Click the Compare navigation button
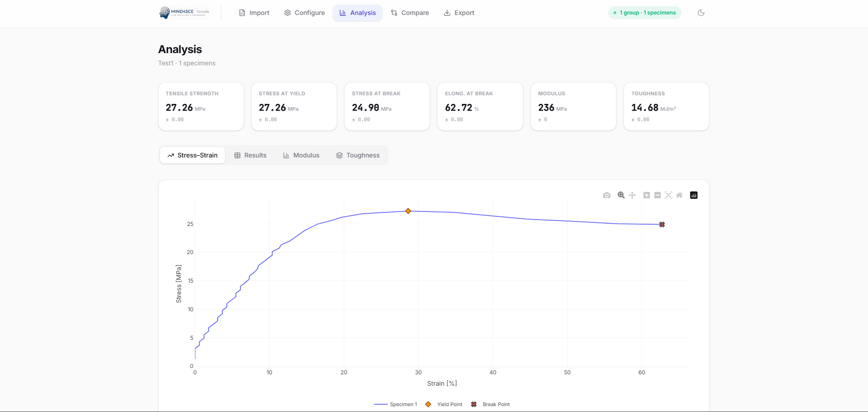 pos(410,13)
